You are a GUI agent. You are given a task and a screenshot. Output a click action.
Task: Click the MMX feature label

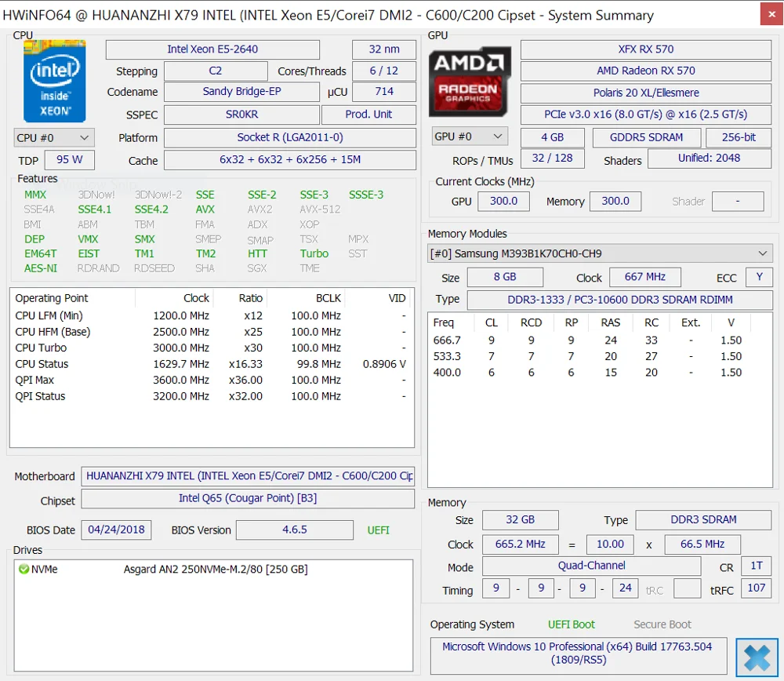pos(35,195)
